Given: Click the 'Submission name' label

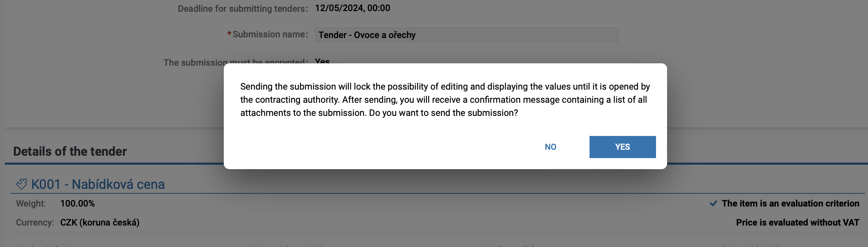Looking at the screenshot, I should [270, 34].
